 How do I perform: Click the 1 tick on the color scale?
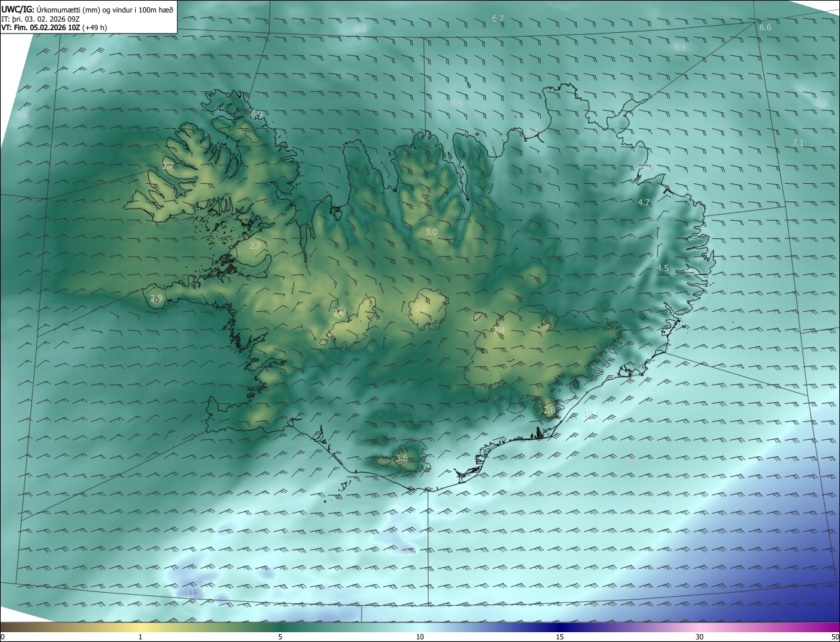tap(140, 637)
